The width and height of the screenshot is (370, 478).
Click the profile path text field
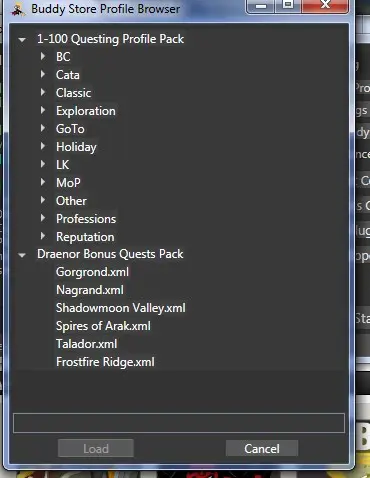tap(179, 423)
